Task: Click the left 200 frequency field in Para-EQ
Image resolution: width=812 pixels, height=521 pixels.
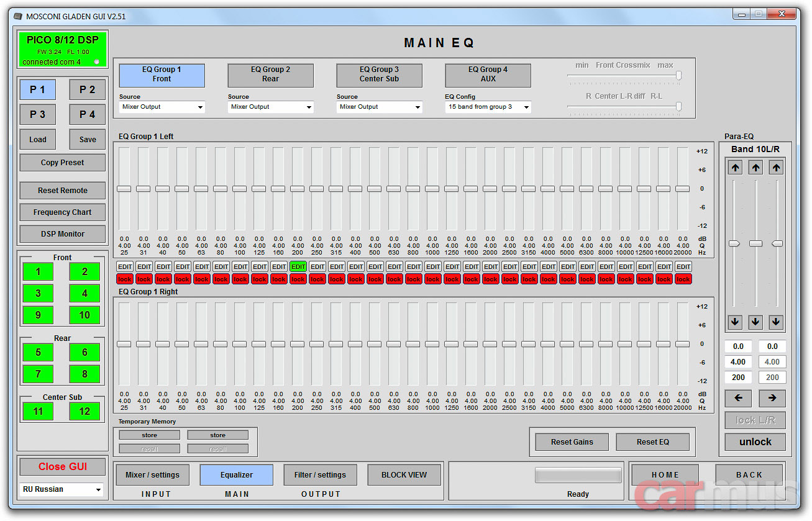Action: click(x=738, y=377)
